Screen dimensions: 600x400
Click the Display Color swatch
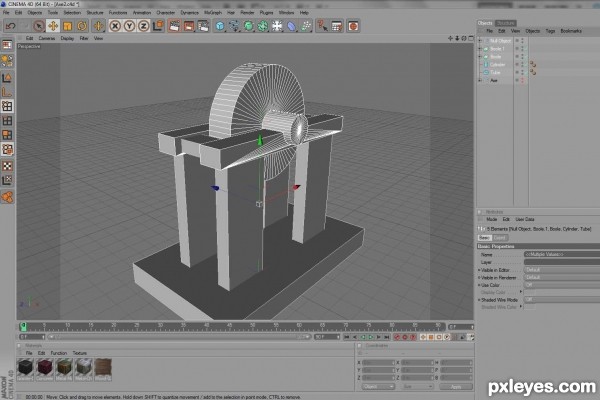click(x=529, y=292)
